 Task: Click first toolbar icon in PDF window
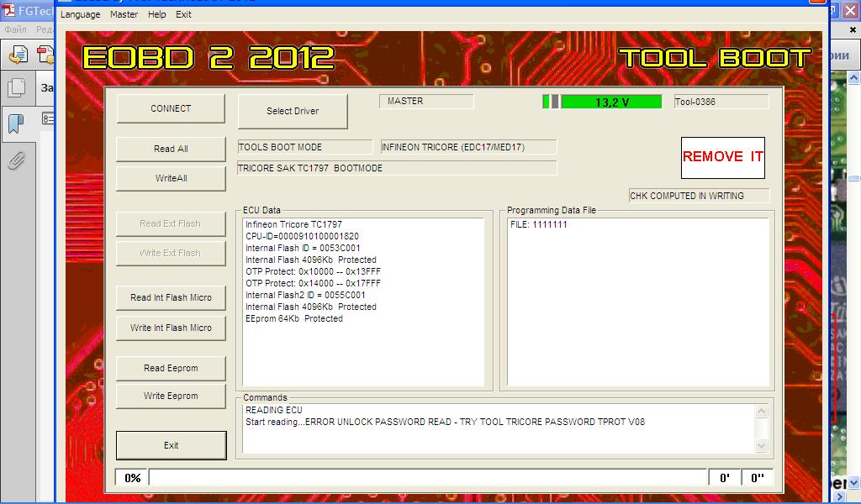pos(18,55)
